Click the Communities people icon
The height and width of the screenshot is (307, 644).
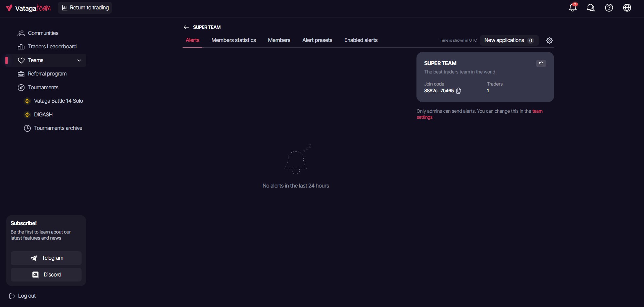click(x=21, y=33)
